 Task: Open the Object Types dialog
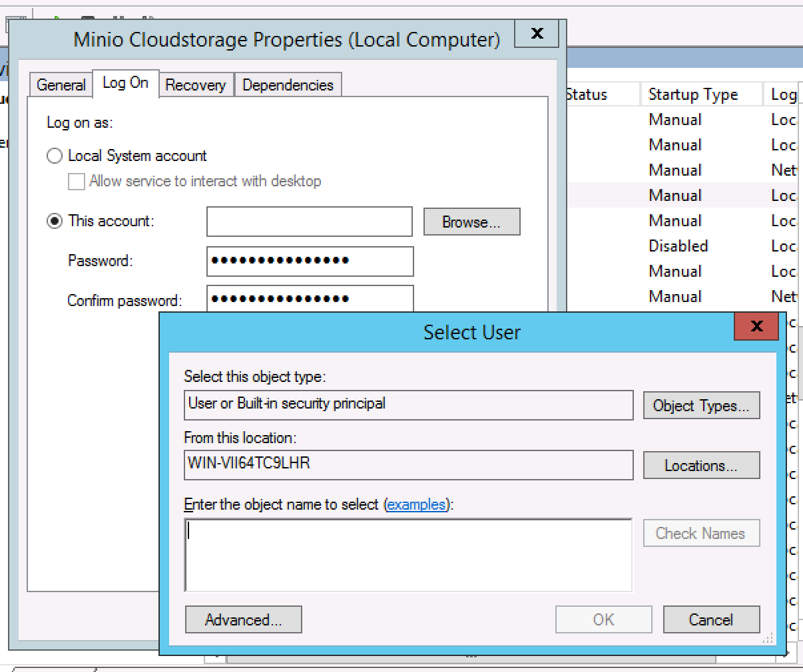pyautogui.click(x=701, y=406)
